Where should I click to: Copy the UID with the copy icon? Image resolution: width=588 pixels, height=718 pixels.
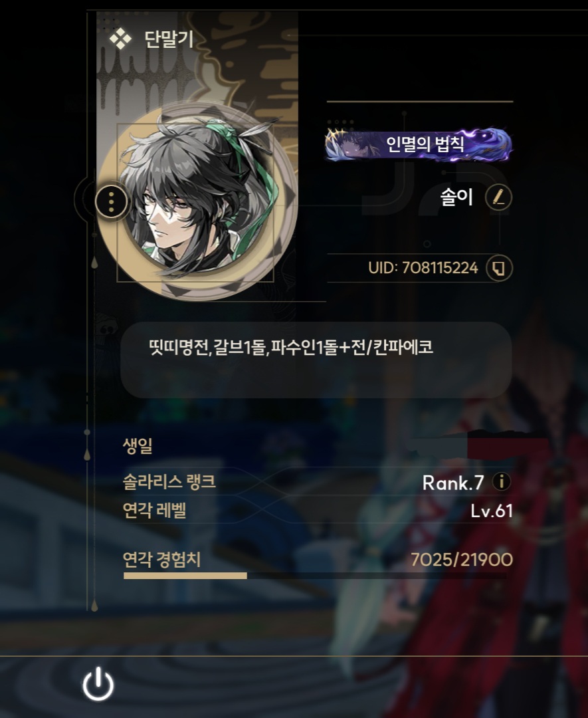[499, 268]
